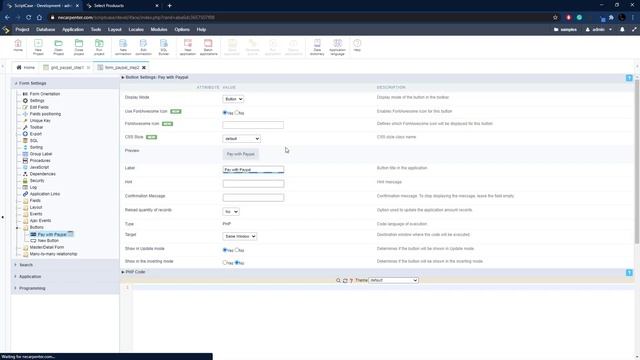This screenshot has width=640, height=360.
Task: Click the blue help icon beside PHP Code
Action: point(629,272)
